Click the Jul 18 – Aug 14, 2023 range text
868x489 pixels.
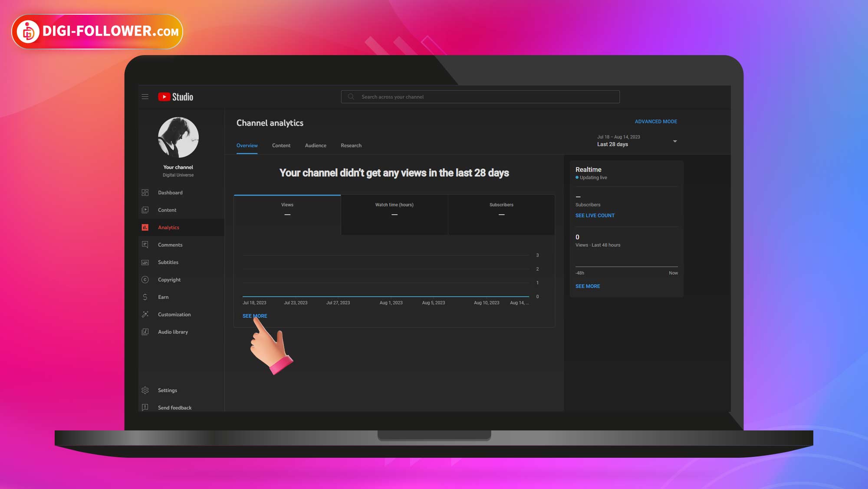(618, 137)
